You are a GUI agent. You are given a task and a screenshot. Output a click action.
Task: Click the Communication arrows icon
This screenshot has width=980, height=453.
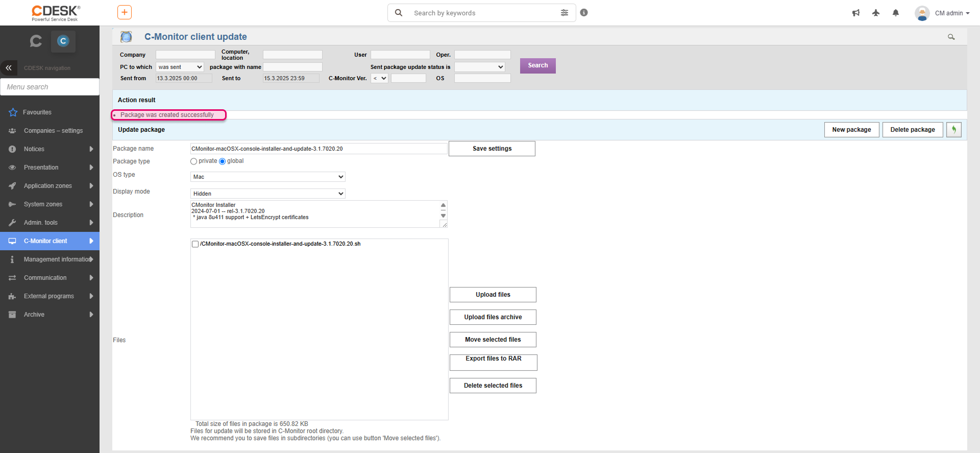click(12, 278)
